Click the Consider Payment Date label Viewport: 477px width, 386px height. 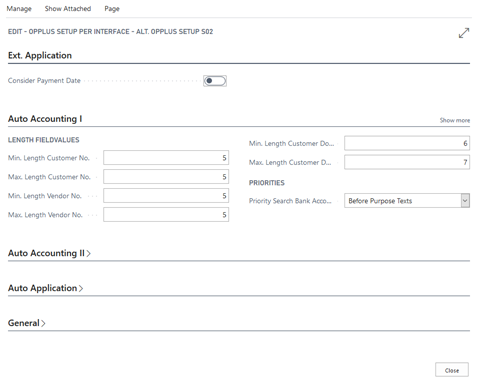(x=44, y=81)
